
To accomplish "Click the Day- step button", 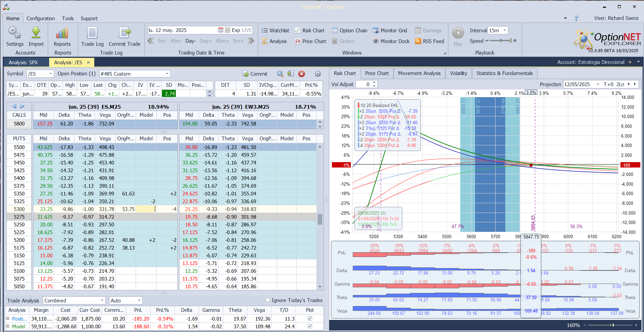I will [191, 41].
